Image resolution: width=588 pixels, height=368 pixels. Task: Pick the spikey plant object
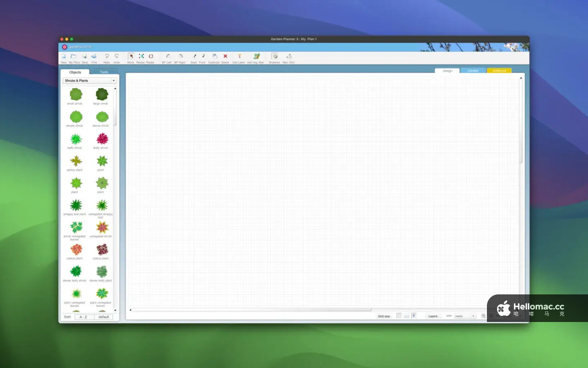pos(75,161)
